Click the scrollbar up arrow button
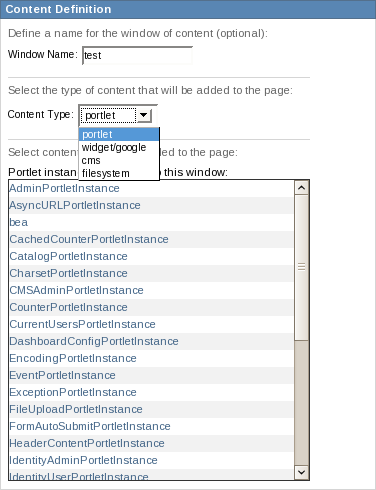Image resolution: width=376 pixels, height=490 pixels. click(x=301, y=188)
